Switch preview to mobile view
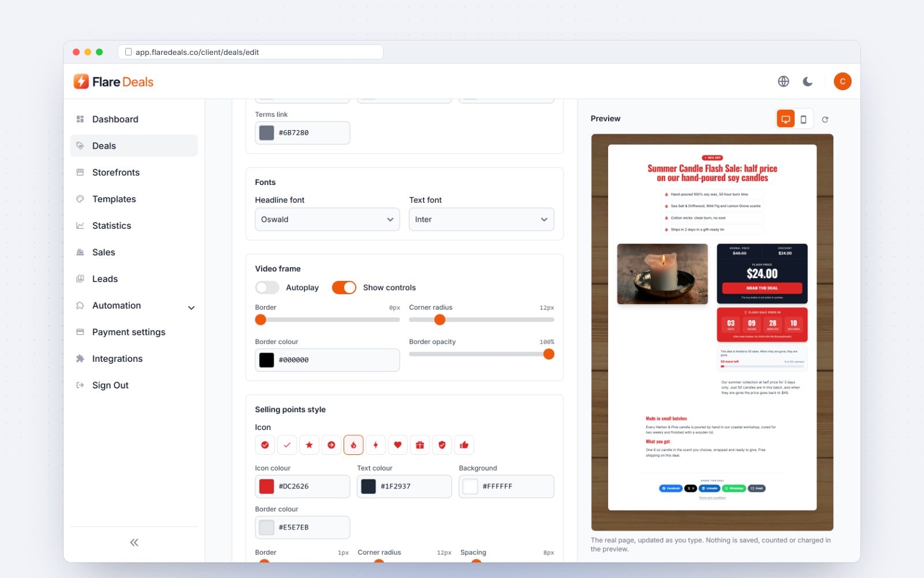Viewport: 924px width, 578px height. tap(803, 119)
